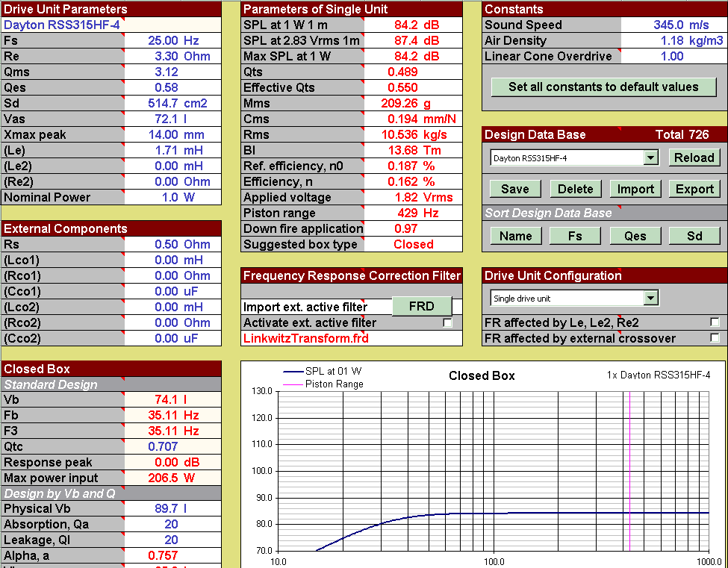Image resolution: width=728 pixels, height=568 pixels.
Task: Sort design data base by Sd
Action: (694, 236)
